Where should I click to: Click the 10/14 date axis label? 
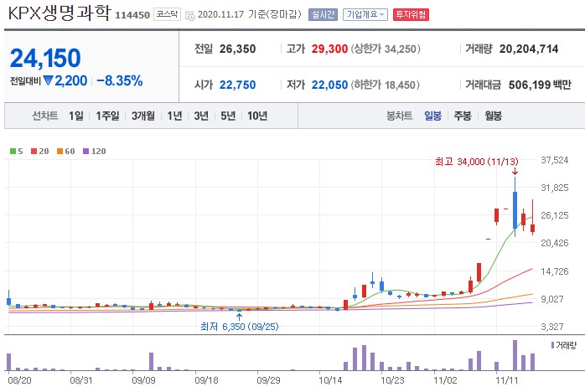pyautogui.click(x=330, y=380)
